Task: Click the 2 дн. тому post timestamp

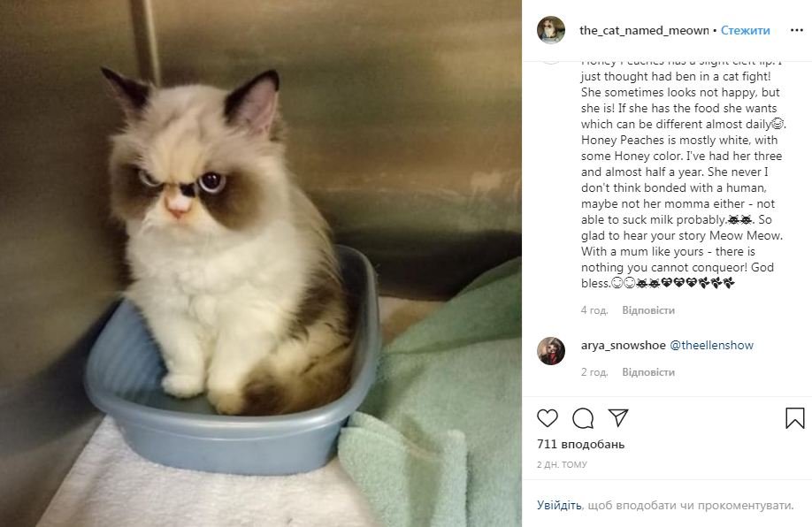Action: pyautogui.click(x=562, y=464)
